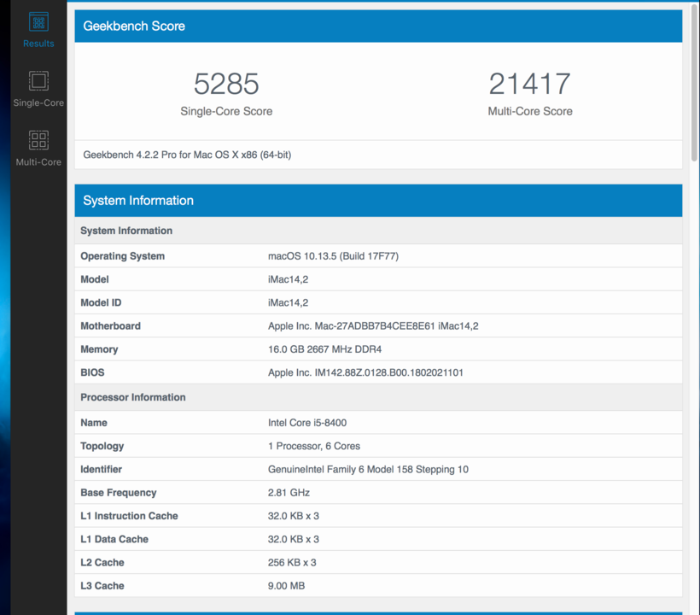
Task: Click the Results sidebar label
Action: click(x=38, y=44)
